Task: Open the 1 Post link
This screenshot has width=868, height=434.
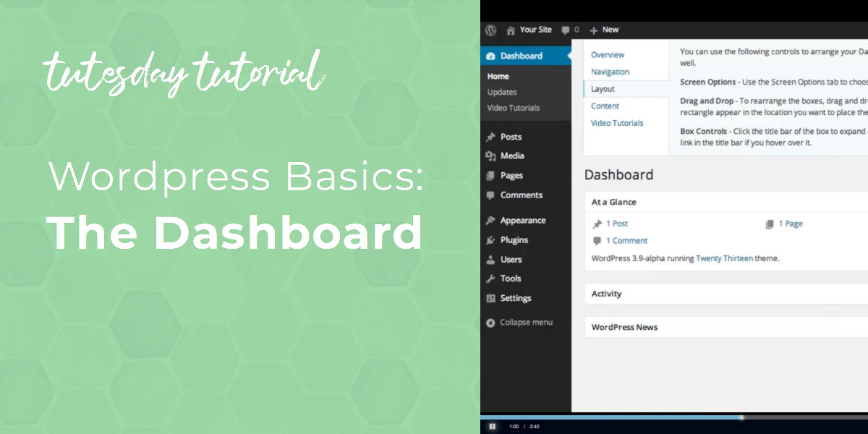Action: (617, 224)
